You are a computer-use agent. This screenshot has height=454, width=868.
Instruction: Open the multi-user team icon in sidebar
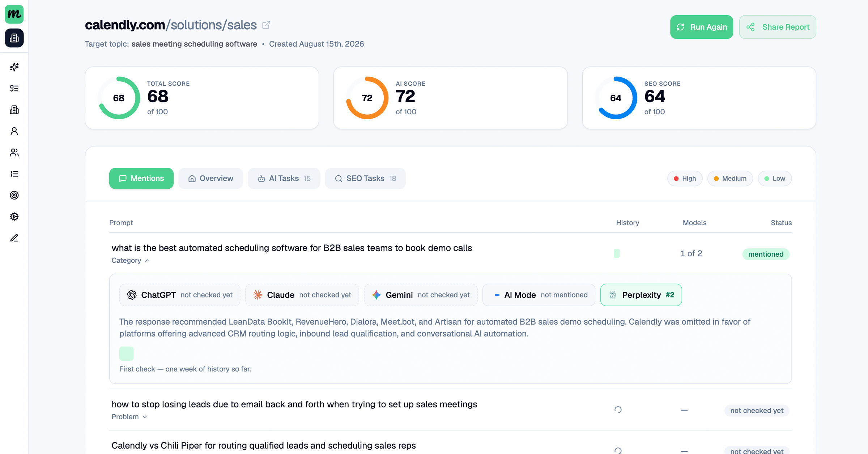pos(14,153)
